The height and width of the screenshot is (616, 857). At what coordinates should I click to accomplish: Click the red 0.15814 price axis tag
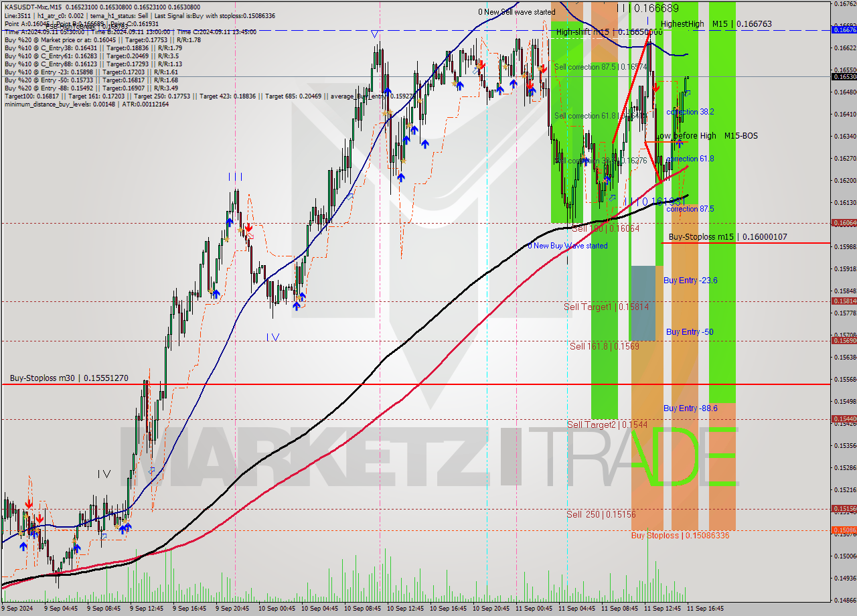[x=844, y=301]
